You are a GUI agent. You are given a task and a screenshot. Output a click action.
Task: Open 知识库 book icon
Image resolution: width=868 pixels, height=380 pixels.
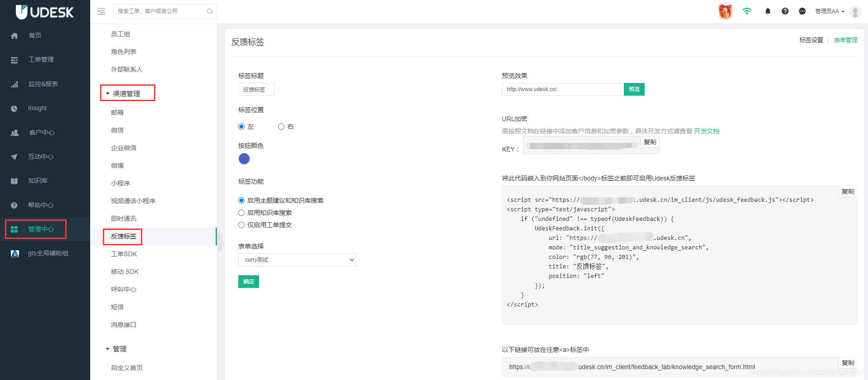pyautogui.click(x=14, y=181)
